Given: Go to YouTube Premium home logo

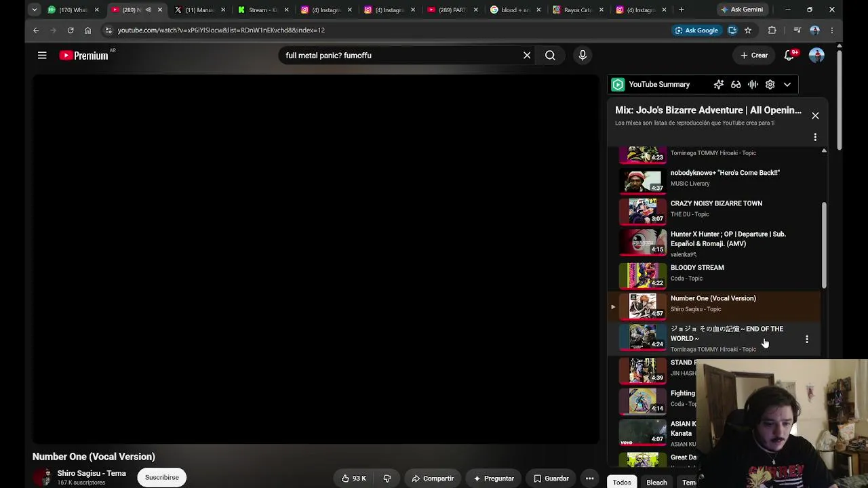Looking at the screenshot, I should (x=84, y=56).
